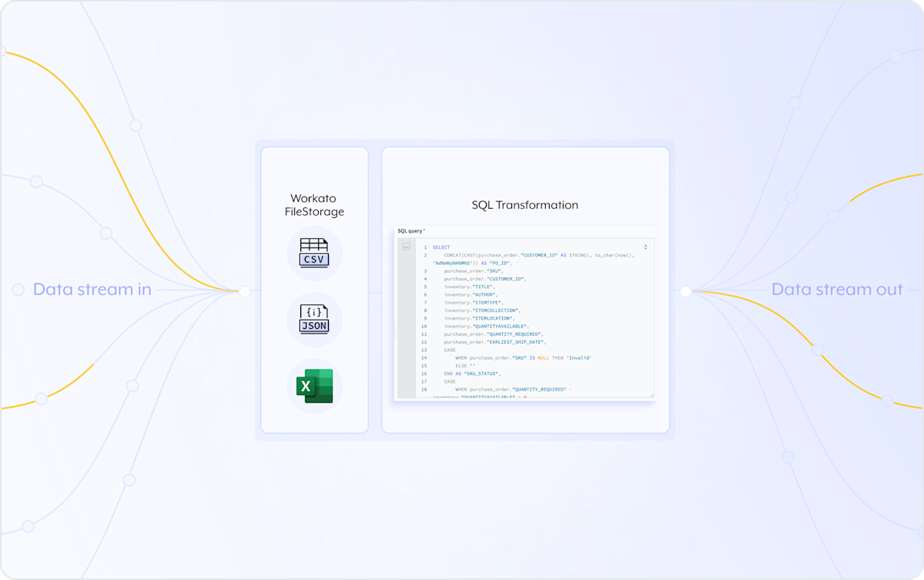Click the "SQL query" field label
Screen dimensions: 924x580
pyautogui.click(x=411, y=231)
